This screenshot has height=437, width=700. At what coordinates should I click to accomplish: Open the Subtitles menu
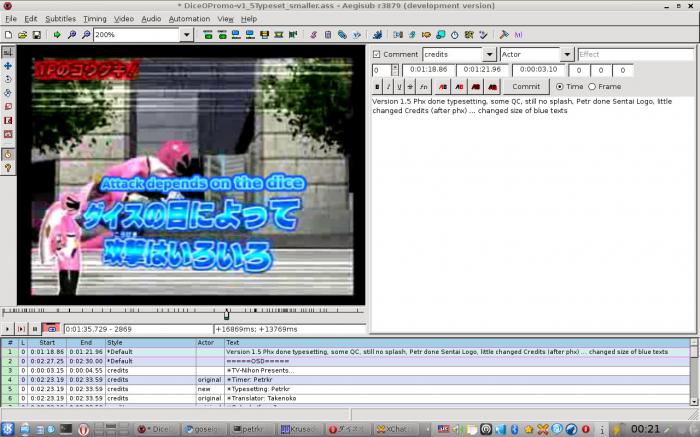(x=60, y=19)
